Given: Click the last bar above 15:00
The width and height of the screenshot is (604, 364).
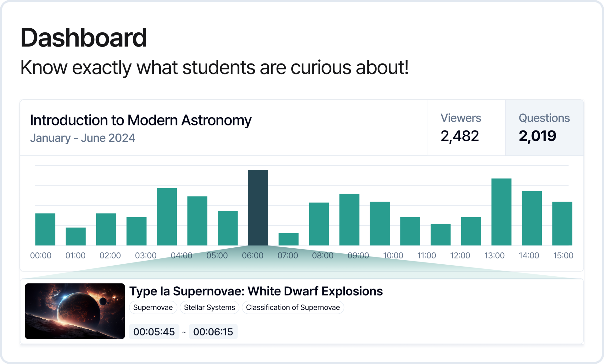Looking at the screenshot, I should (562, 223).
